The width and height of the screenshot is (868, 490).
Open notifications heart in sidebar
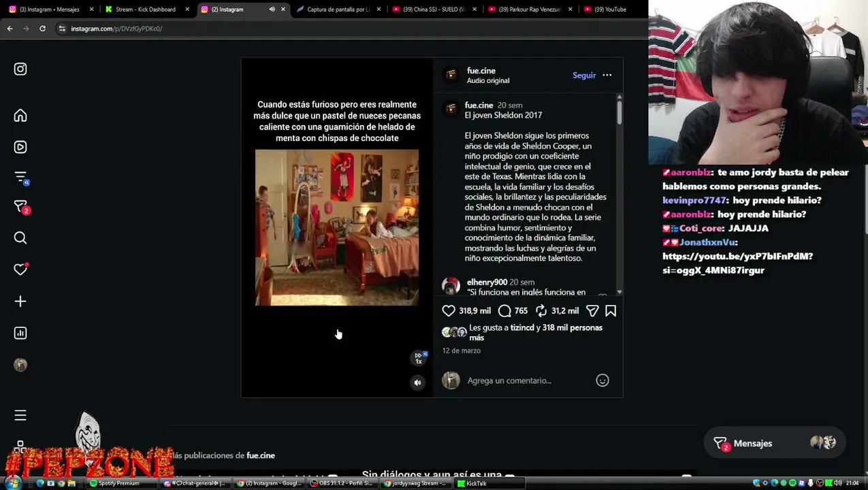click(20, 269)
